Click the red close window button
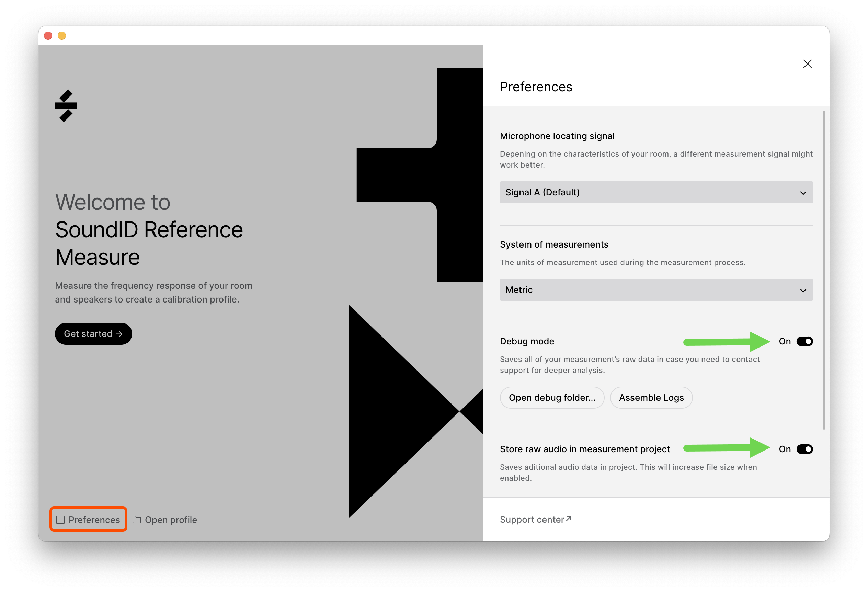This screenshot has width=868, height=592. tap(48, 36)
